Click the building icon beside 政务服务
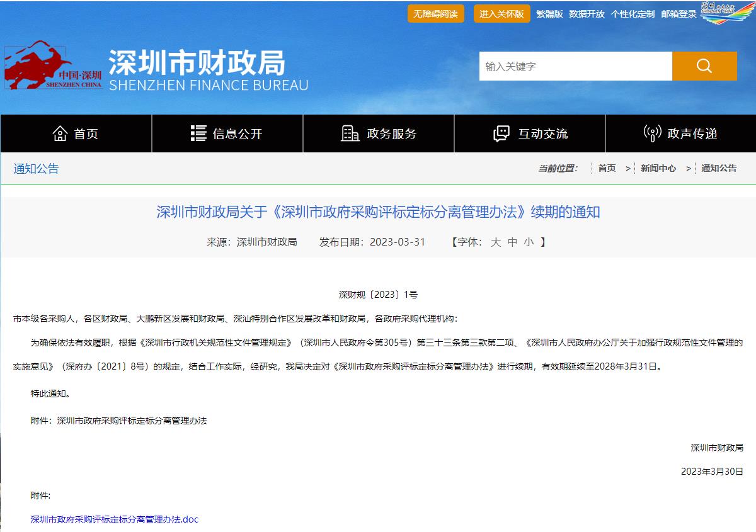 (x=350, y=133)
